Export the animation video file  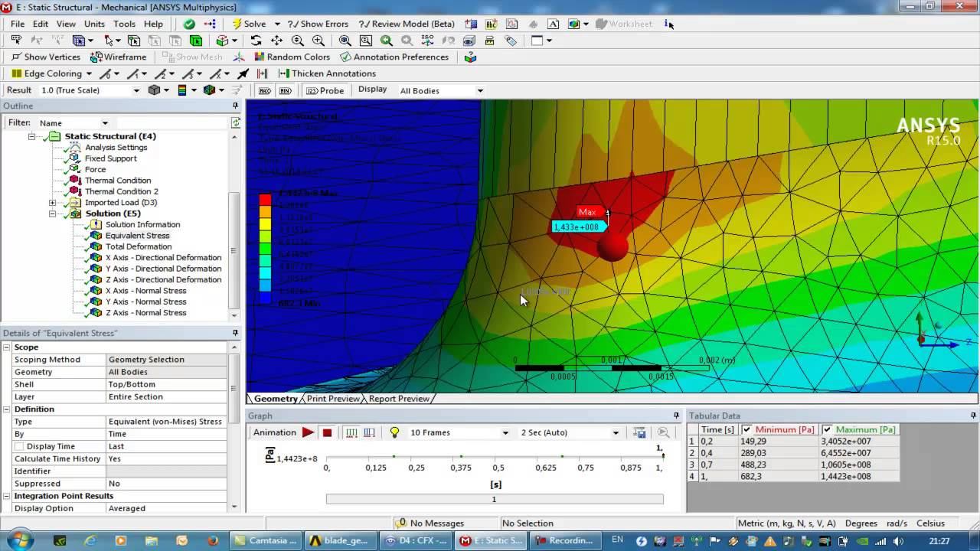(640, 432)
